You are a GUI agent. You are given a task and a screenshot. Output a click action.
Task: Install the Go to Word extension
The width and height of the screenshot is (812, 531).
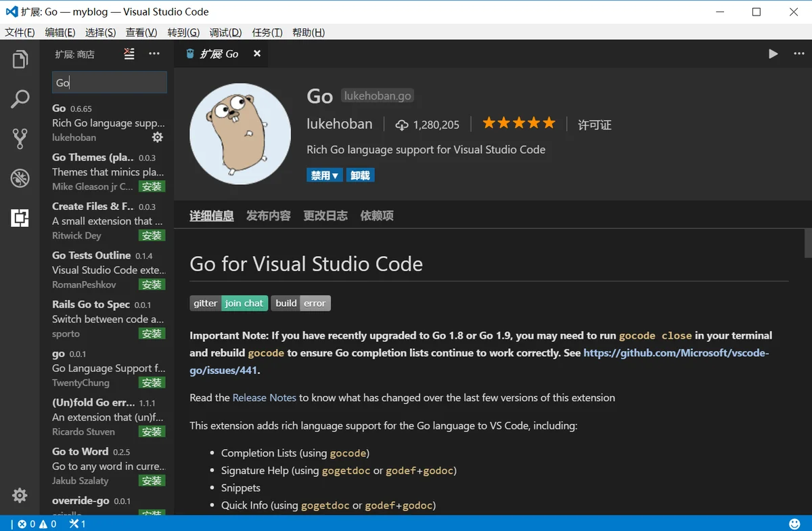click(x=152, y=480)
